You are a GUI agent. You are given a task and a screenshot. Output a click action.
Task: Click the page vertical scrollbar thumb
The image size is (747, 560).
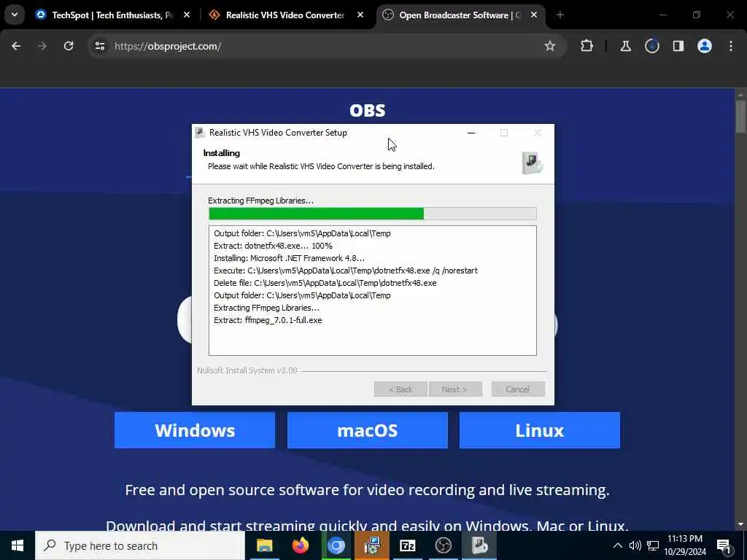pos(740,117)
